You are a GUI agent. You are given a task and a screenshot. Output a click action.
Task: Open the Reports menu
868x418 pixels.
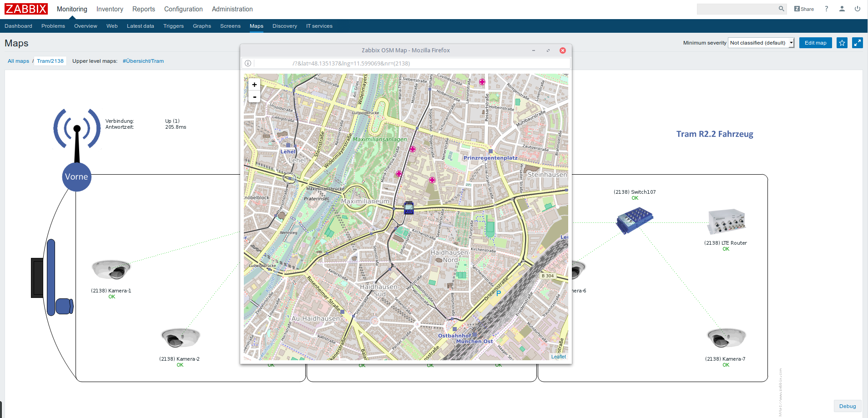click(144, 9)
